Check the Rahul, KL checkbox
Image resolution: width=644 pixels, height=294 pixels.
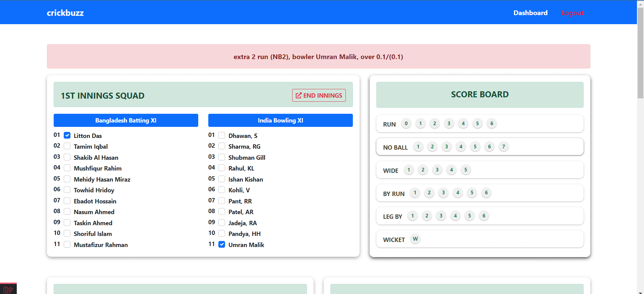coord(222,168)
